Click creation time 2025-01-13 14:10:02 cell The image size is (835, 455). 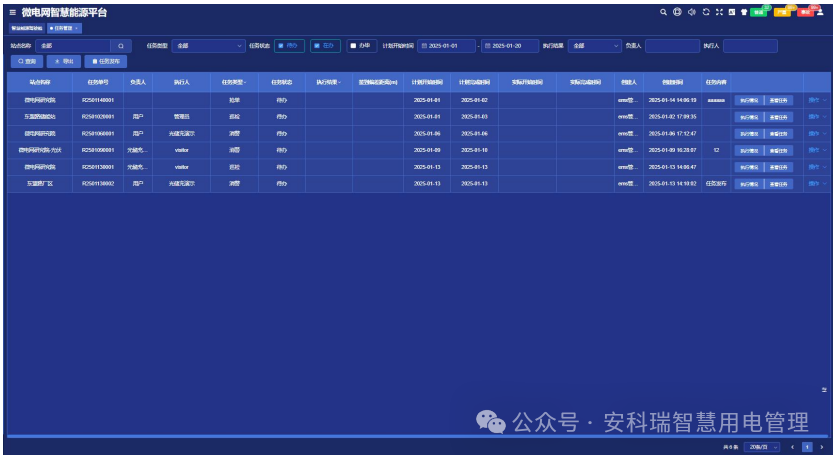coord(673,183)
